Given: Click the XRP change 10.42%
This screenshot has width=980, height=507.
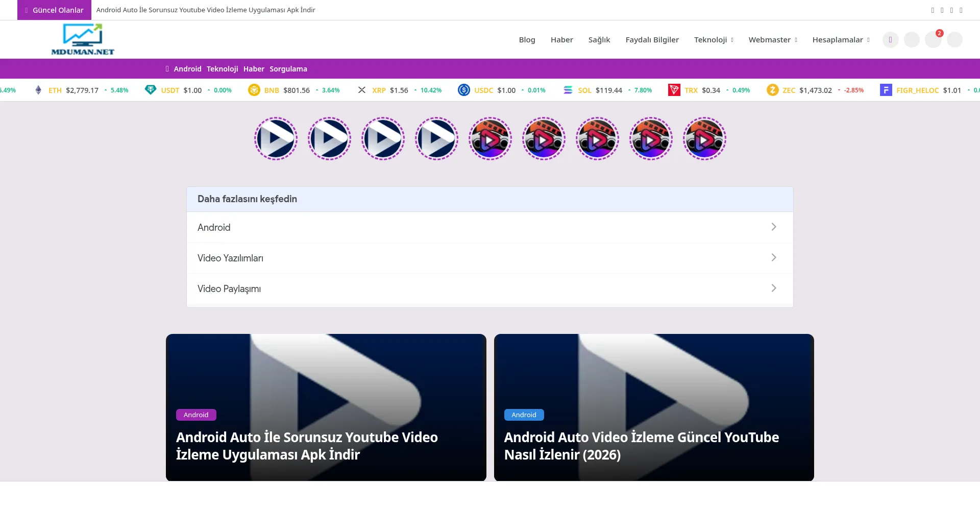Looking at the screenshot, I should tap(431, 90).
